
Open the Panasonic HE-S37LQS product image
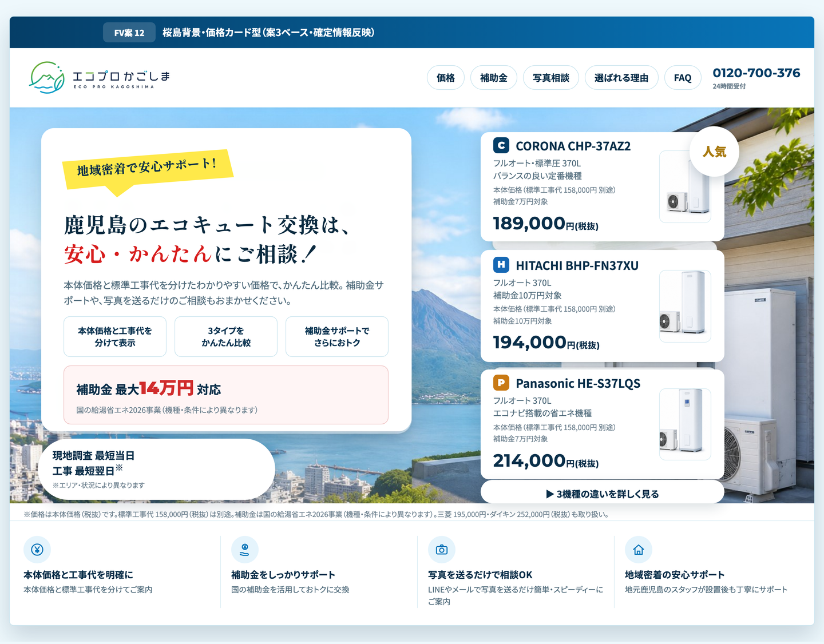(x=685, y=424)
